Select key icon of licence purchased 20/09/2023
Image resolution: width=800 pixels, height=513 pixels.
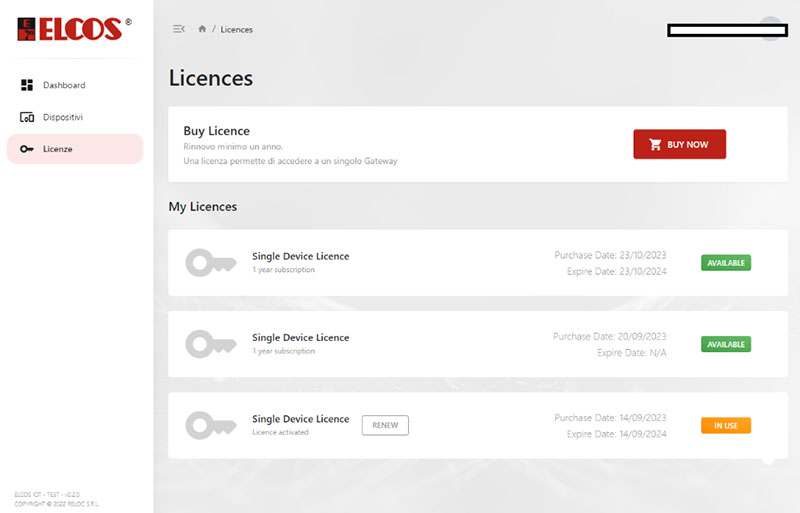[x=211, y=344]
